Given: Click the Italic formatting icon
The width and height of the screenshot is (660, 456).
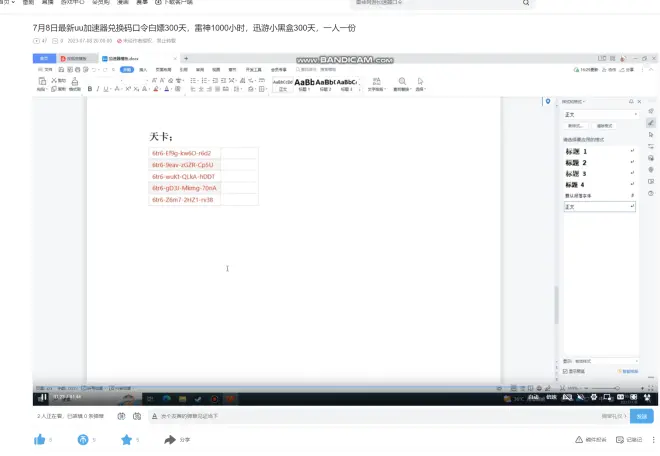Looking at the screenshot, I should pos(98,89).
